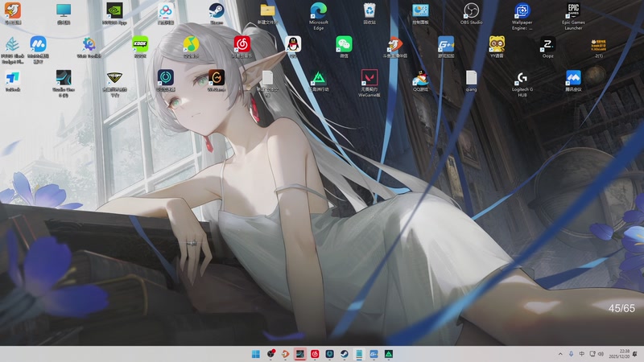The image size is (644, 362).
Task: Open the QQ Music desktop shortcut
Action: tap(191, 47)
